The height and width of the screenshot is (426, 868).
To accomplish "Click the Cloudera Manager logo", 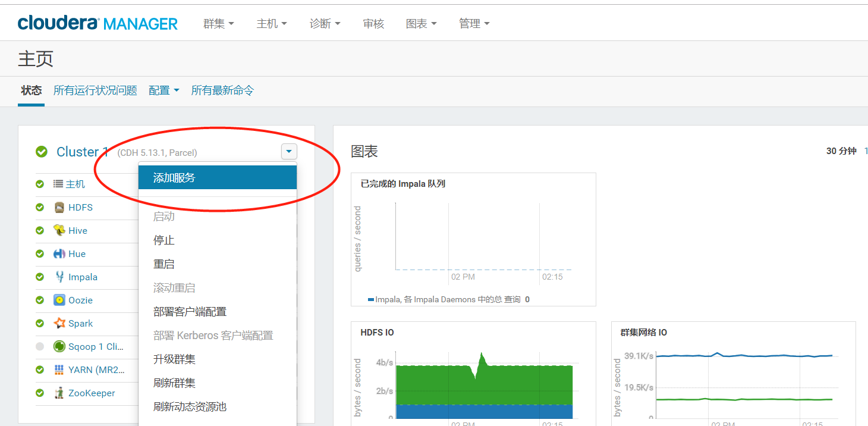I will 98,24.
